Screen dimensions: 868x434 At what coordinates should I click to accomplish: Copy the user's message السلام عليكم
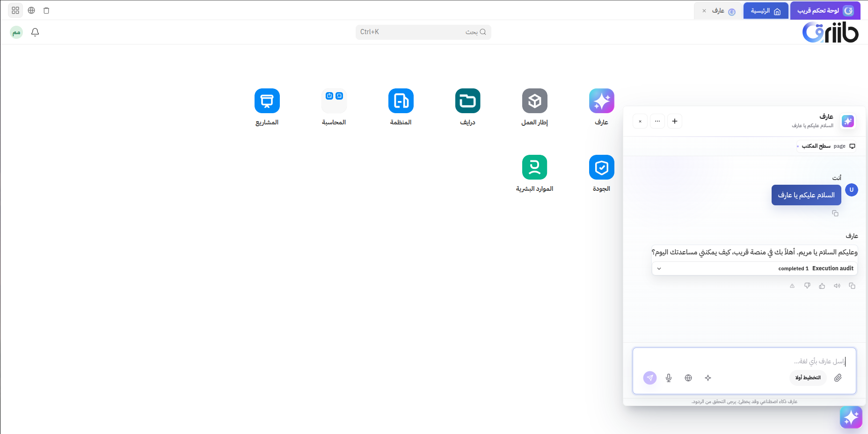(x=835, y=213)
